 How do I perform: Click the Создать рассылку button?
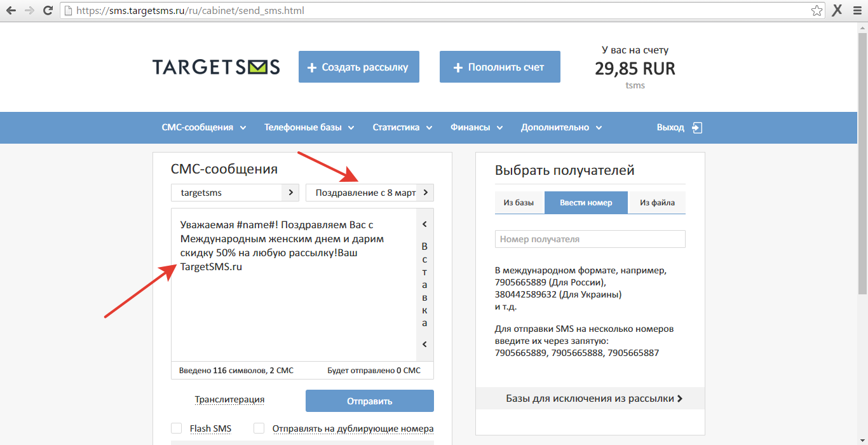[x=359, y=67]
